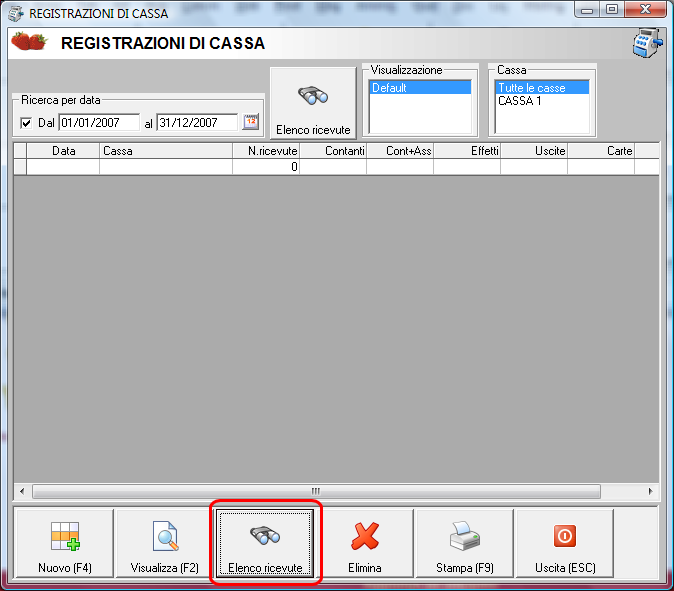The image size is (674, 591).
Task: Click the Cassa column header
Action: [x=166, y=151]
